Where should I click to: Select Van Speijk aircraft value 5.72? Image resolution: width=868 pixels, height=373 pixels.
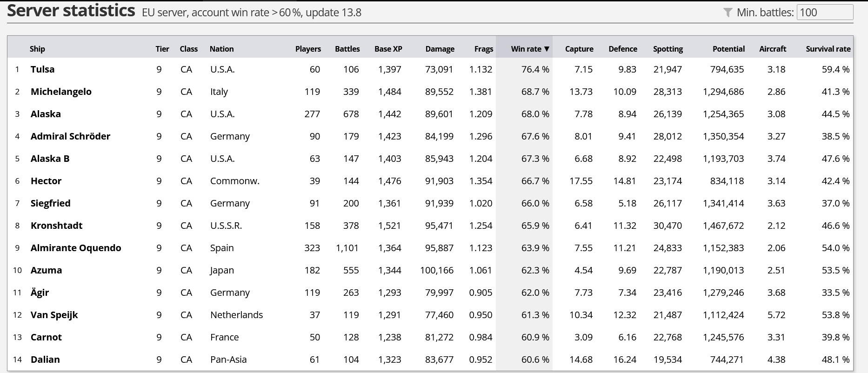(776, 315)
